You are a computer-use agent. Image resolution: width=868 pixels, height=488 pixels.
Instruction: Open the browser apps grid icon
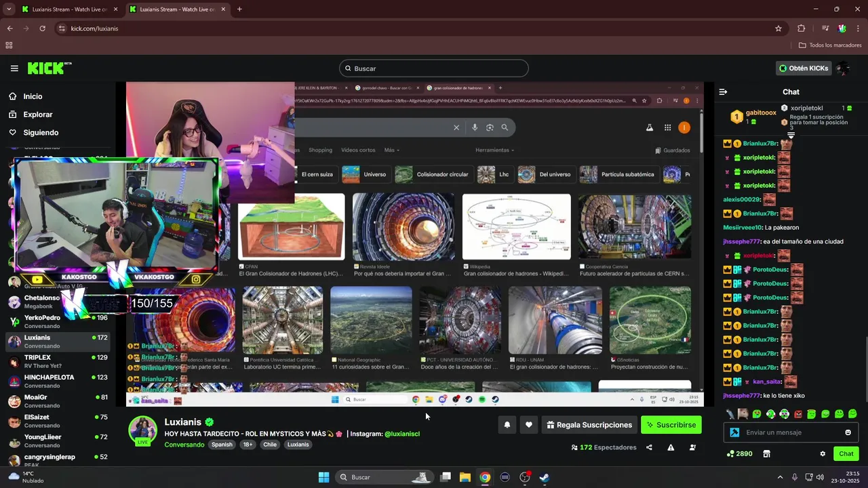click(x=9, y=45)
